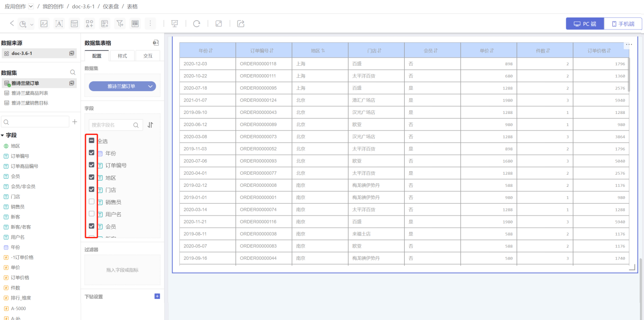Switch to the 交互 tab

point(148,56)
